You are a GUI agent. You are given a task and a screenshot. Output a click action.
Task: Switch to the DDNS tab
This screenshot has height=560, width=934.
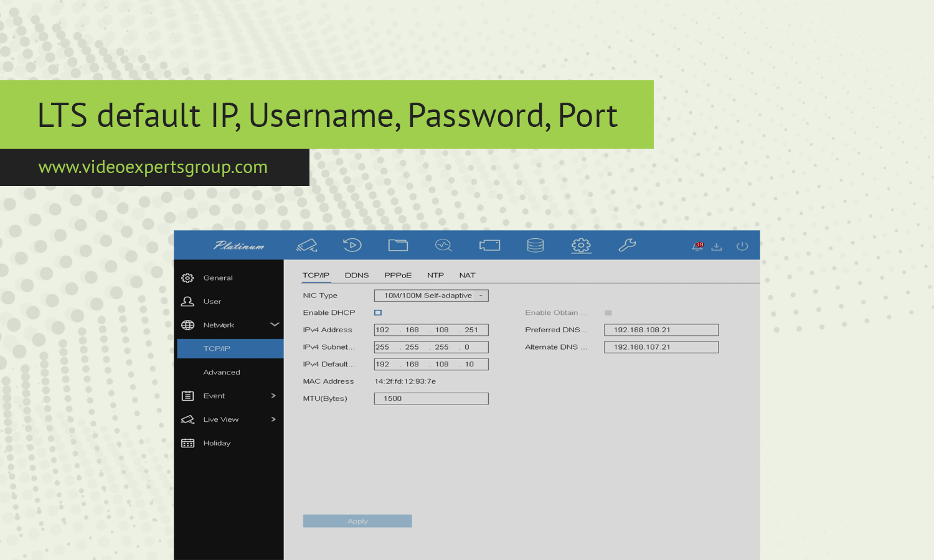(357, 275)
